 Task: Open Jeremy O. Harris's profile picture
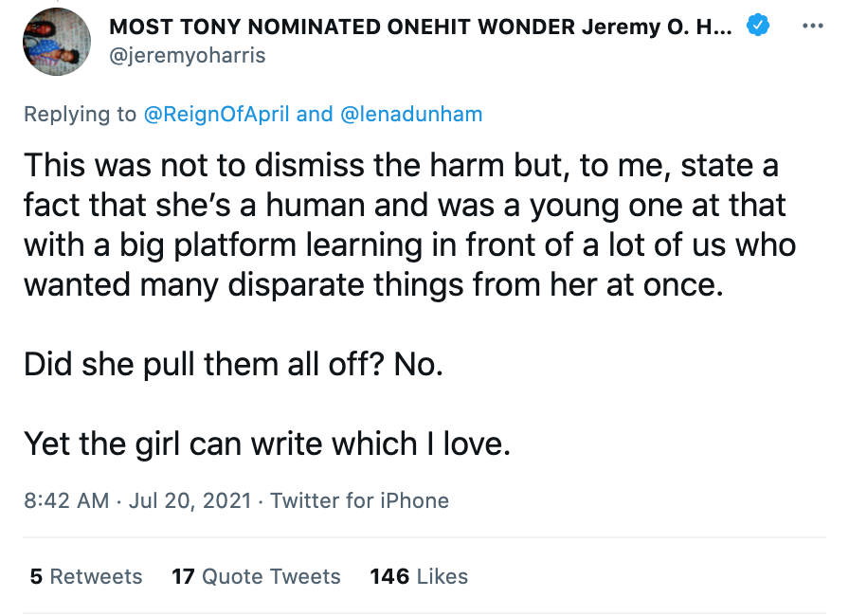[57, 43]
